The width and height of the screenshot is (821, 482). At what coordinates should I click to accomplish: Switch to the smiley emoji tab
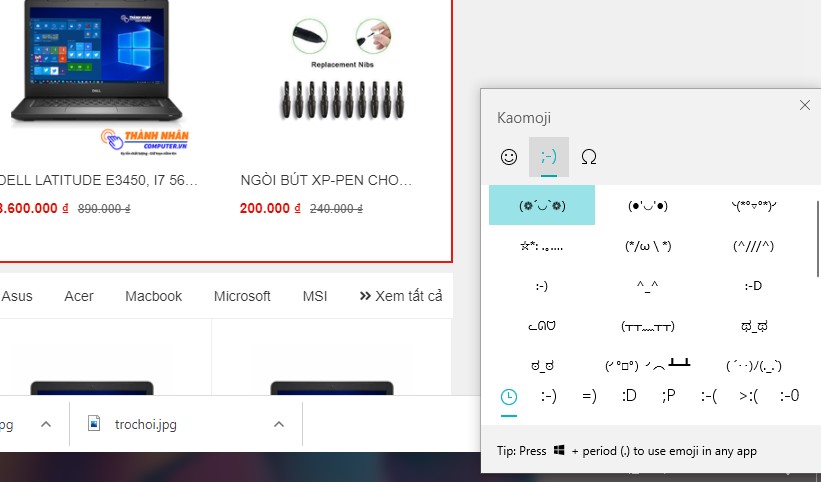pyautogui.click(x=509, y=157)
